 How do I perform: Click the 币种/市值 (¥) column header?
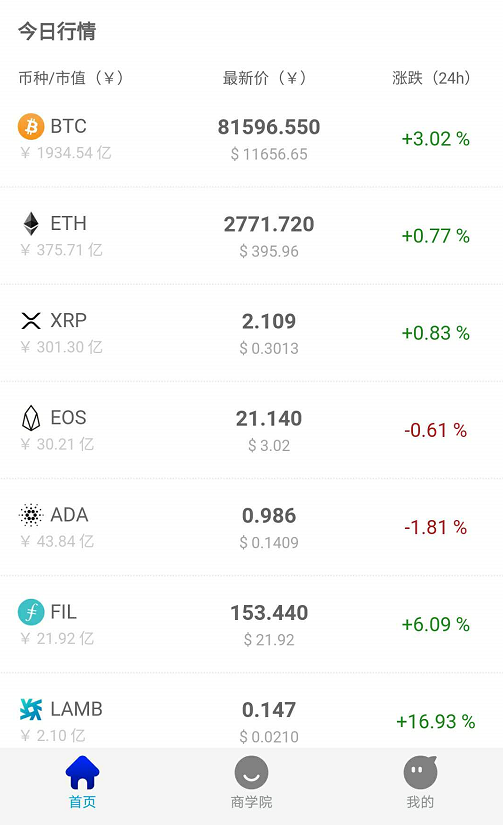[x=71, y=78]
